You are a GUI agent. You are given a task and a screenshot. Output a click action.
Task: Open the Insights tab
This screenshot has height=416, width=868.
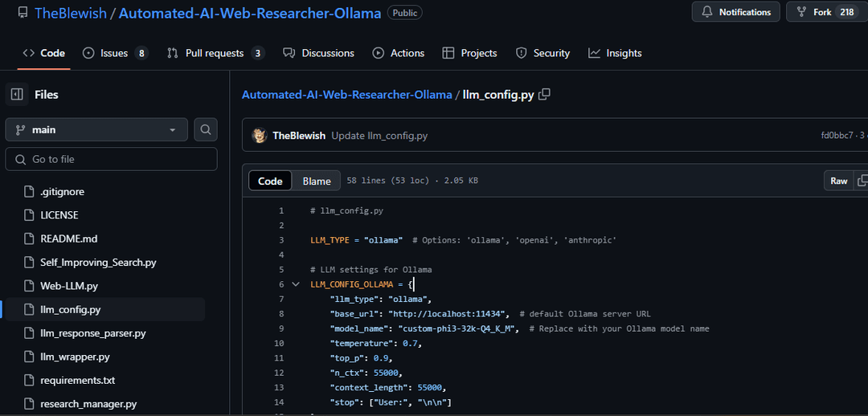click(615, 53)
